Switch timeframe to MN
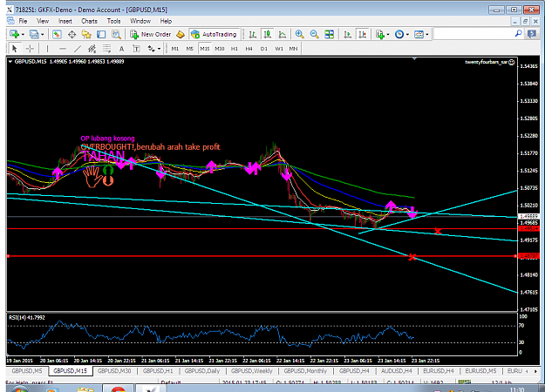The height and width of the screenshot is (392, 545). pyautogui.click(x=293, y=49)
